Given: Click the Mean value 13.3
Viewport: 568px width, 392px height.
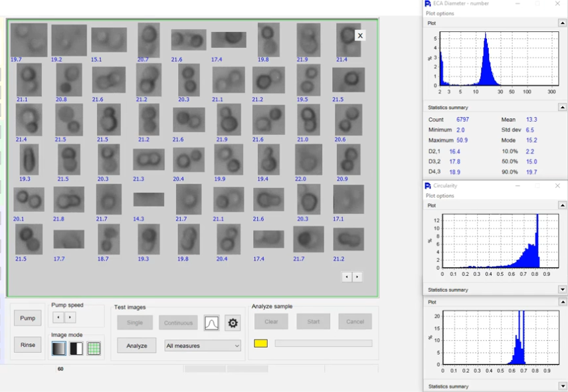Looking at the screenshot, I should 531,119.
